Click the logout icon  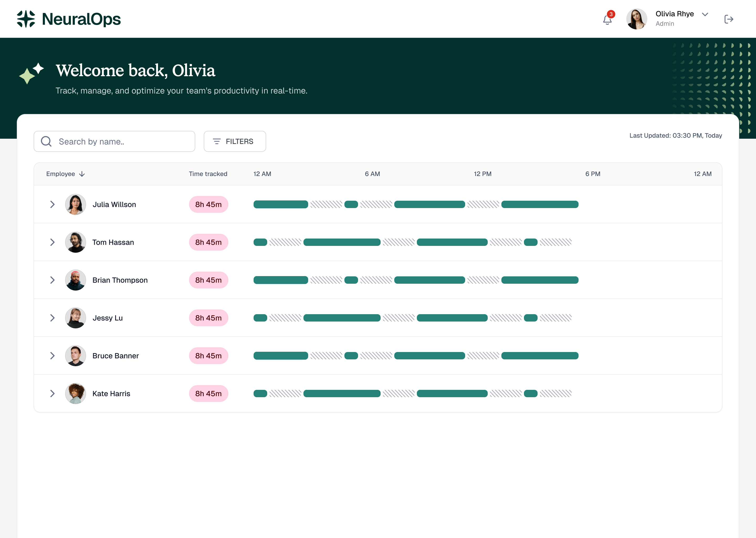pyautogui.click(x=728, y=19)
